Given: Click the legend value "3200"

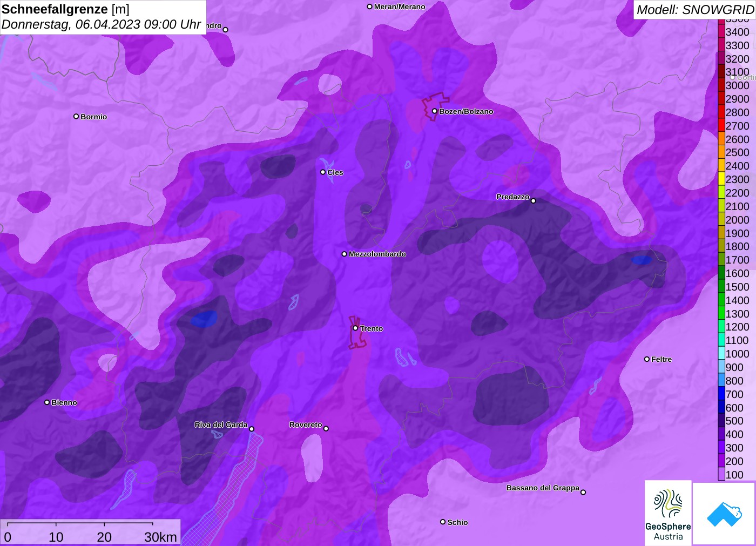Looking at the screenshot, I should (738, 59).
